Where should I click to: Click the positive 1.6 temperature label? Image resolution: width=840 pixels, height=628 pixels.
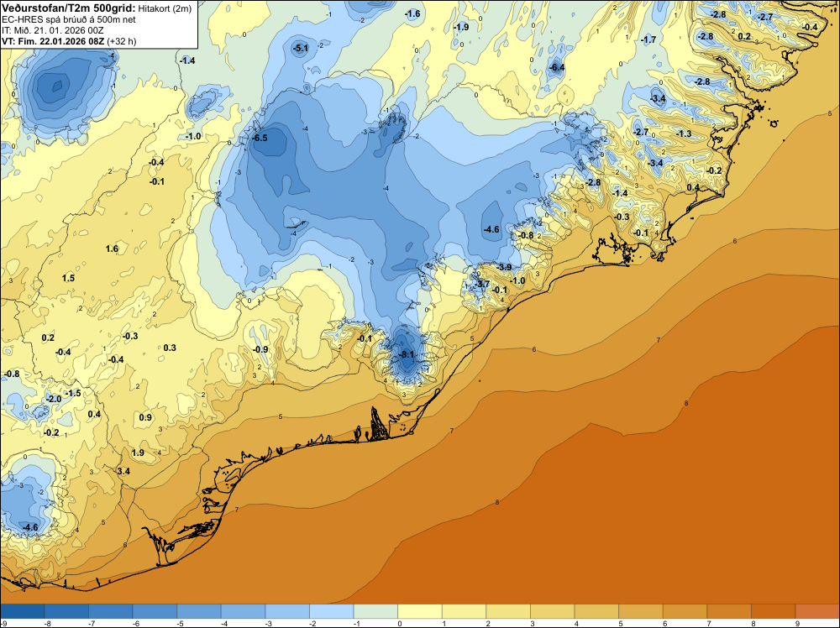click(112, 249)
